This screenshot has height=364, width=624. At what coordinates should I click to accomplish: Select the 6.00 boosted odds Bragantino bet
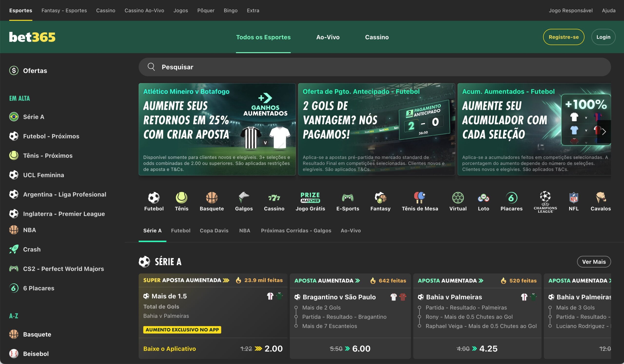point(350,348)
